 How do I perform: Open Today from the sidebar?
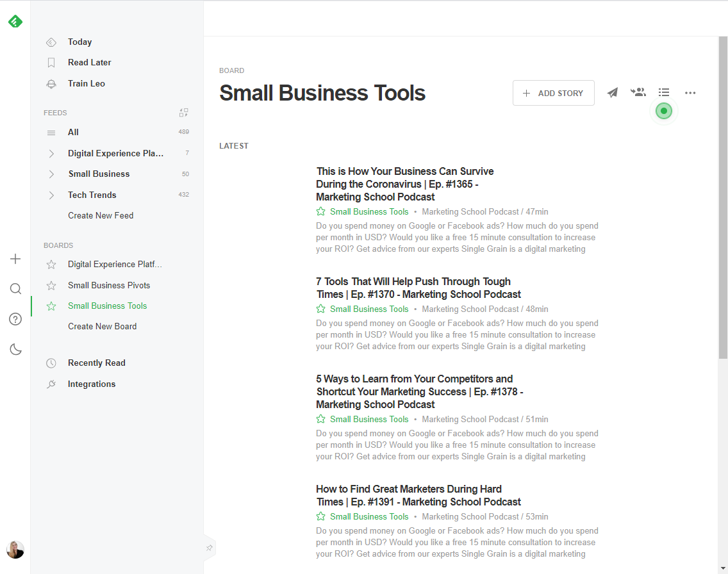tap(79, 42)
